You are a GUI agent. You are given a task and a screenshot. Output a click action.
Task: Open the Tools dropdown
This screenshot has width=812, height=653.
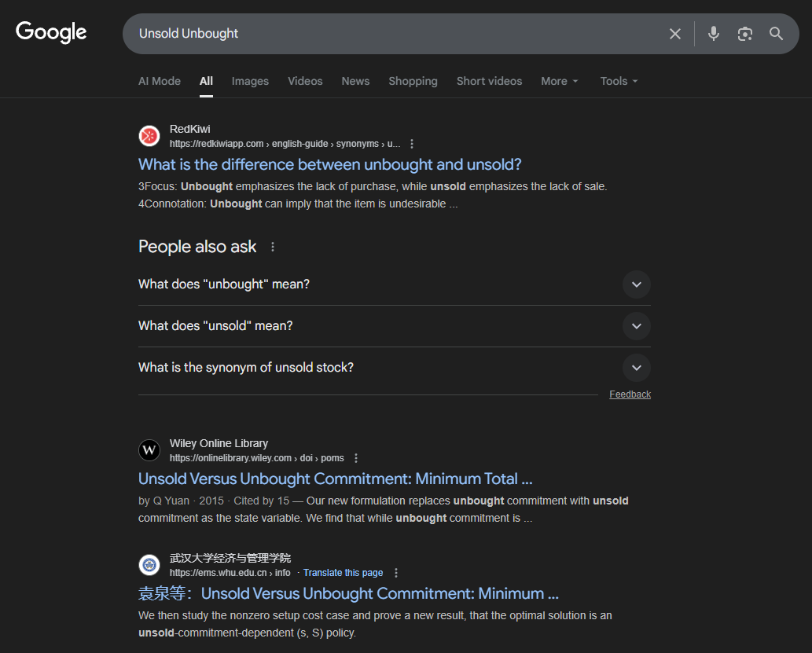pos(619,81)
